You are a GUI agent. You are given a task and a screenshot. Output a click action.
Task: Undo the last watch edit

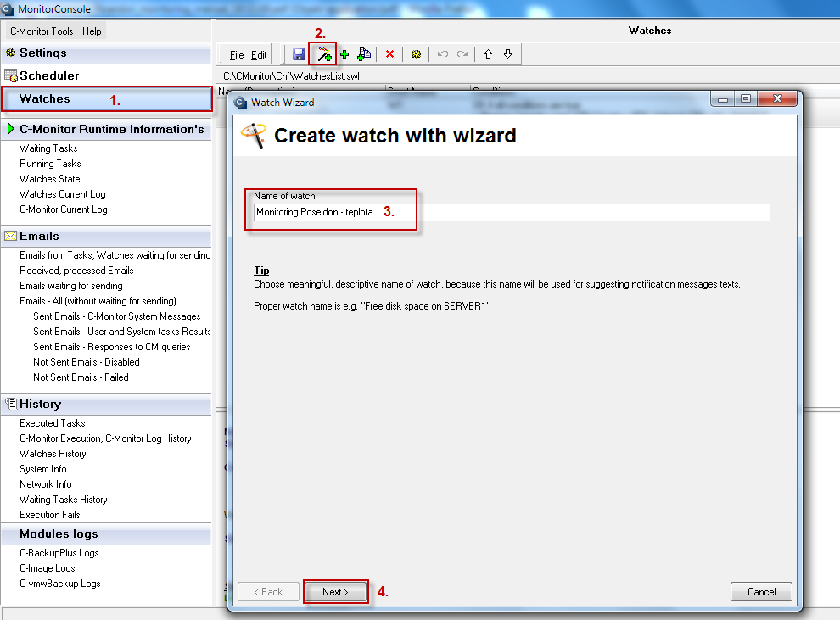[443, 54]
